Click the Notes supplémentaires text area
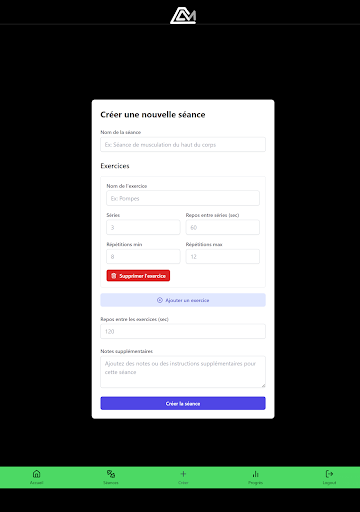 pyautogui.click(x=183, y=372)
